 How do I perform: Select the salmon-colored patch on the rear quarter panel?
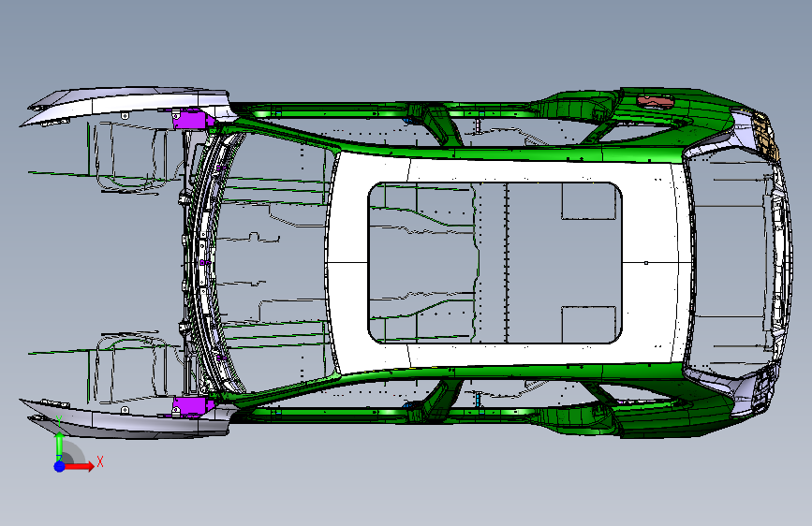(655, 101)
